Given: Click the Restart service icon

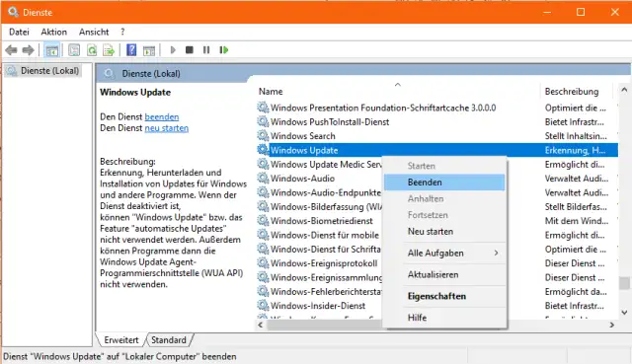Looking at the screenshot, I should tap(224, 50).
